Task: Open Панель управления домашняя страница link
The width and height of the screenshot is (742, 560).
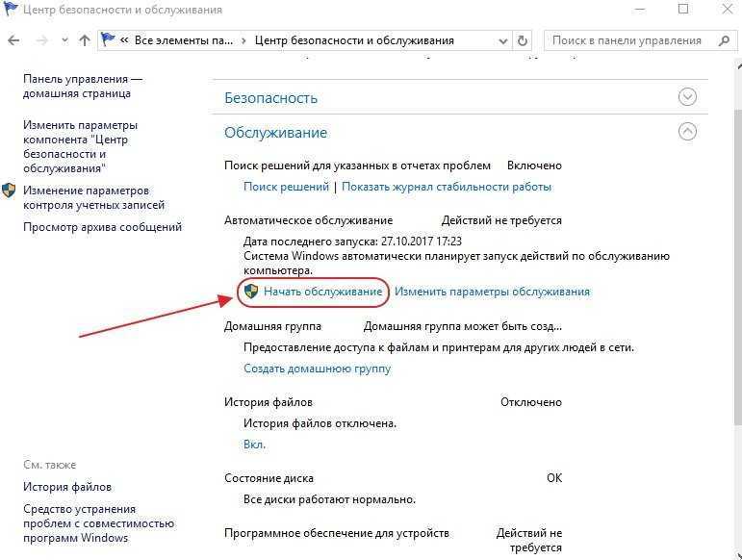Action: click(83, 86)
